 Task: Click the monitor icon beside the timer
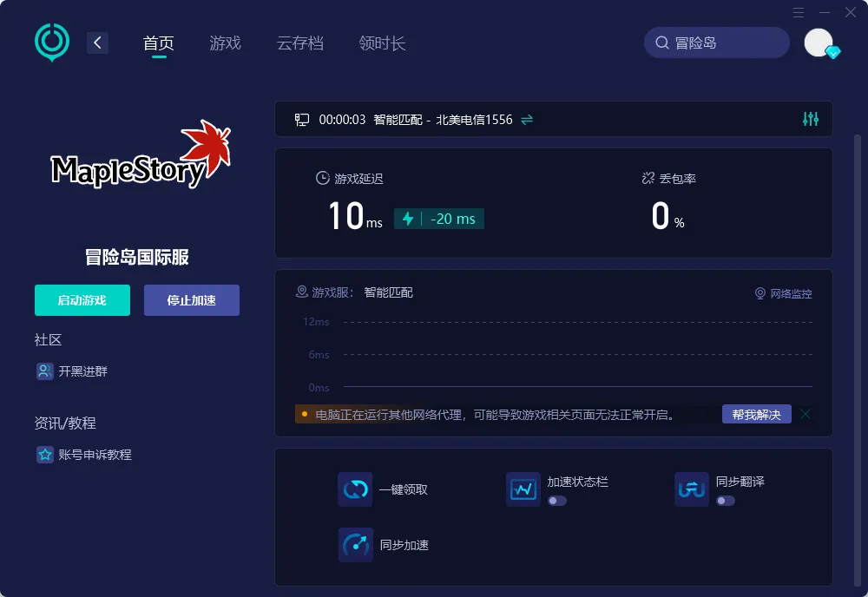click(x=302, y=120)
